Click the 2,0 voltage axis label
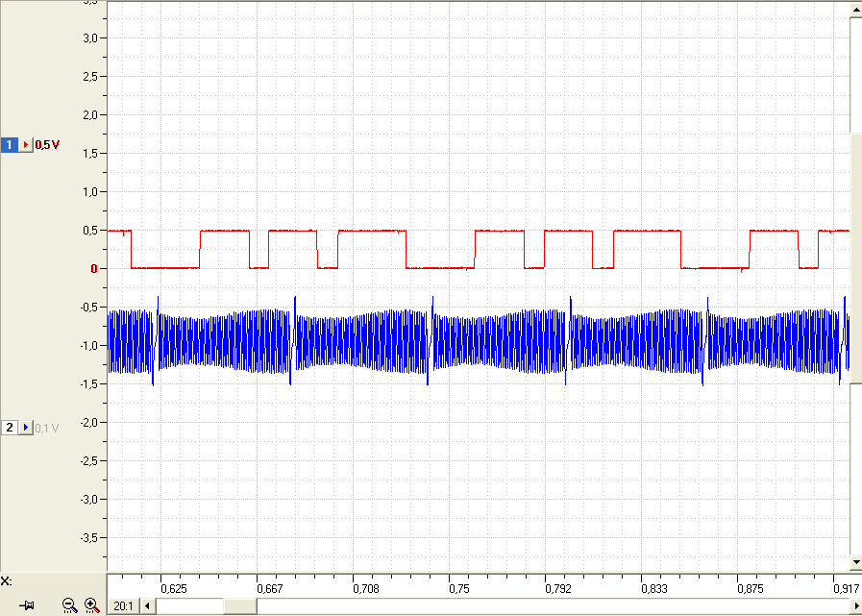The height and width of the screenshot is (616, 862). (x=90, y=115)
